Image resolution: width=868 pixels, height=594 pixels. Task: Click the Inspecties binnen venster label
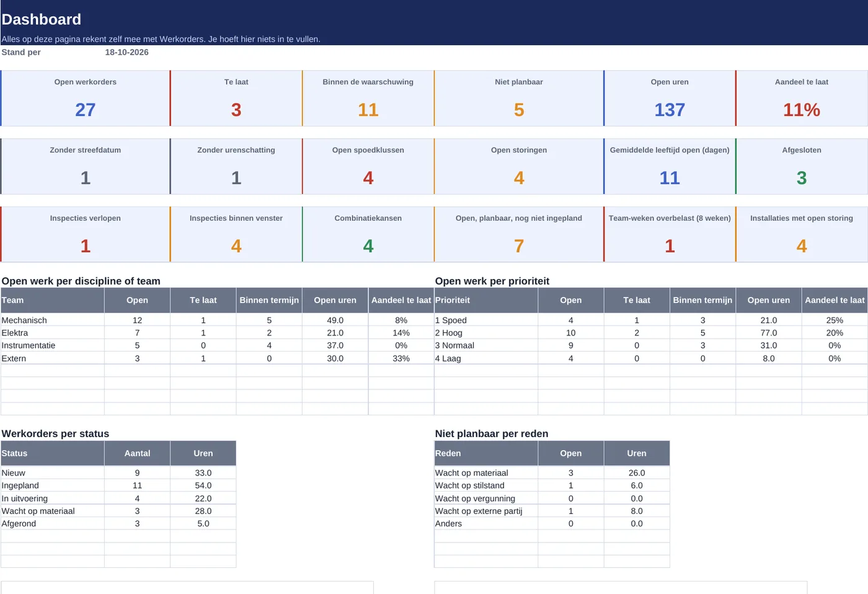tap(236, 218)
